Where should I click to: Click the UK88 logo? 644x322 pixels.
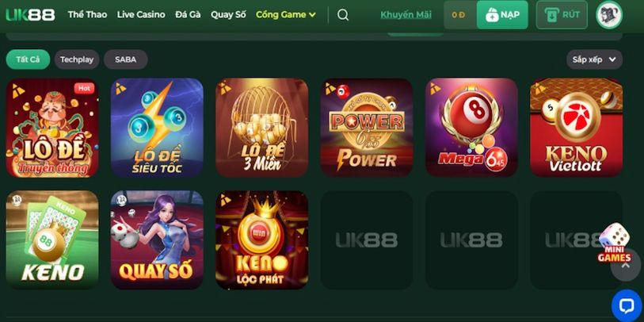click(30, 15)
